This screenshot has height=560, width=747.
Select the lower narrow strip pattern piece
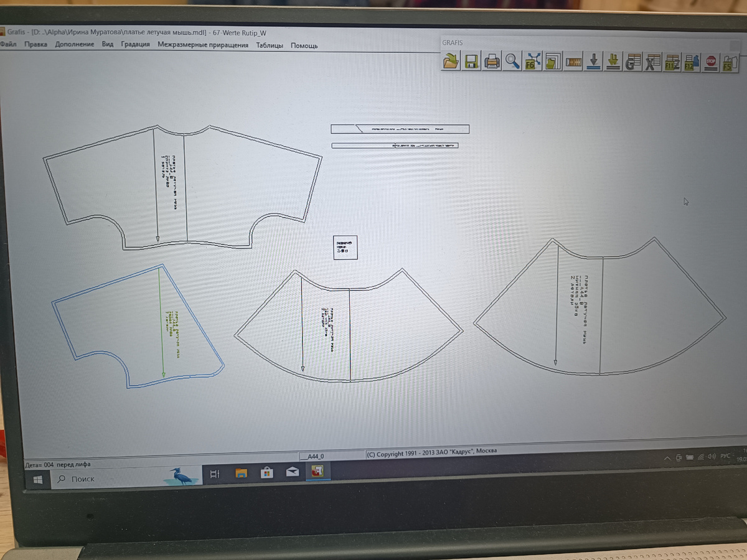(x=395, y=146)
